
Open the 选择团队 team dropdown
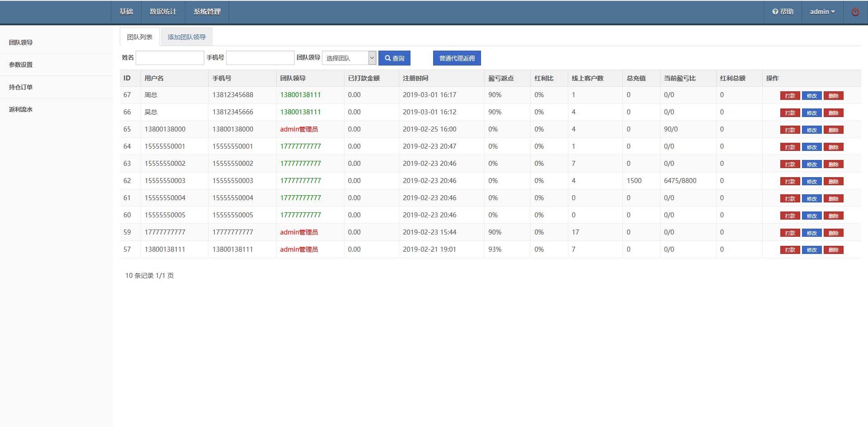pyautogui.click(x=349, y=58)
